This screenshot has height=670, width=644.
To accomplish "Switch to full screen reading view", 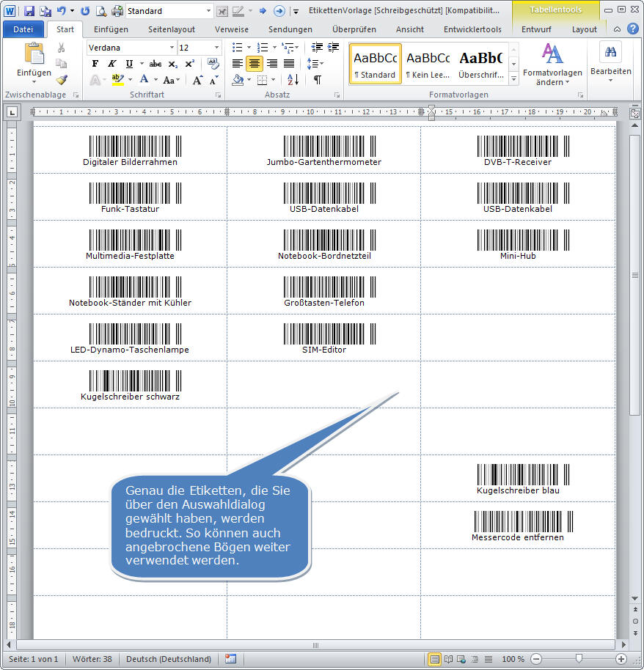I will 448,659.
